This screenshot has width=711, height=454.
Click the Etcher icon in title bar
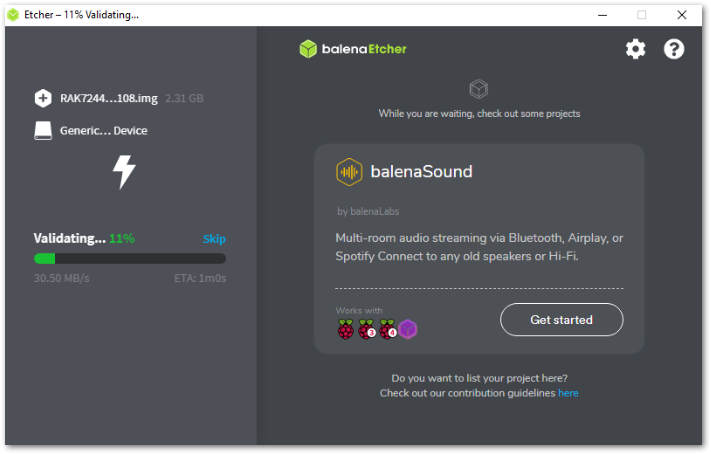[13, 15]
